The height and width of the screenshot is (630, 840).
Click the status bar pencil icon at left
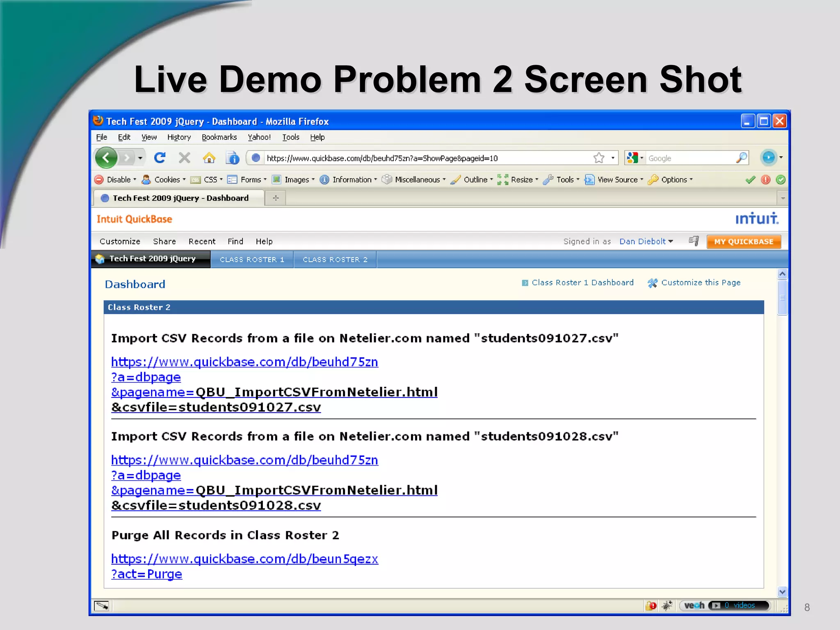coord(101,606)
